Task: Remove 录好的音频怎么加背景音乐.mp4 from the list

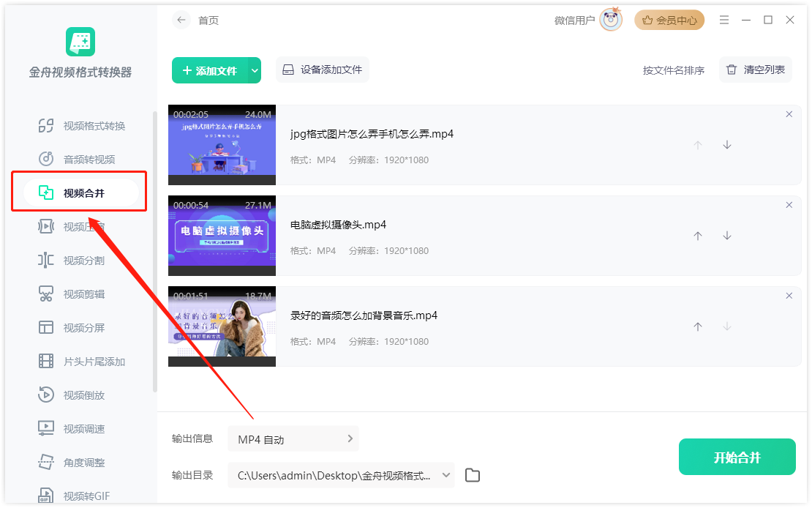Action: tap(789, 296)
